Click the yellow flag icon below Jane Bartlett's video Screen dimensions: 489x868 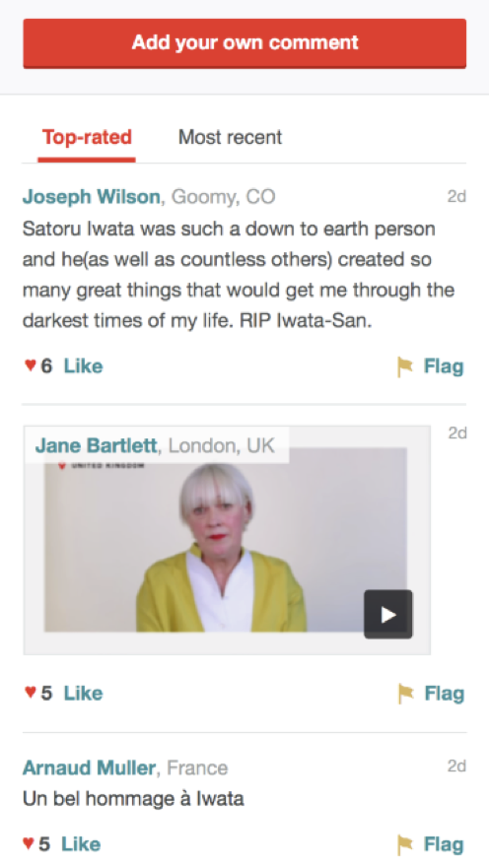(405, 694)
